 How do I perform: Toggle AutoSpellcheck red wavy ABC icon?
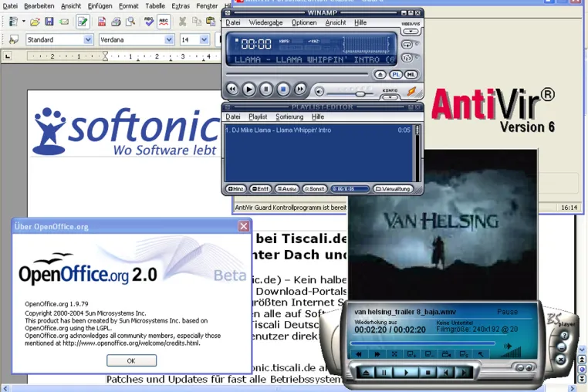(x=164, y=22)
